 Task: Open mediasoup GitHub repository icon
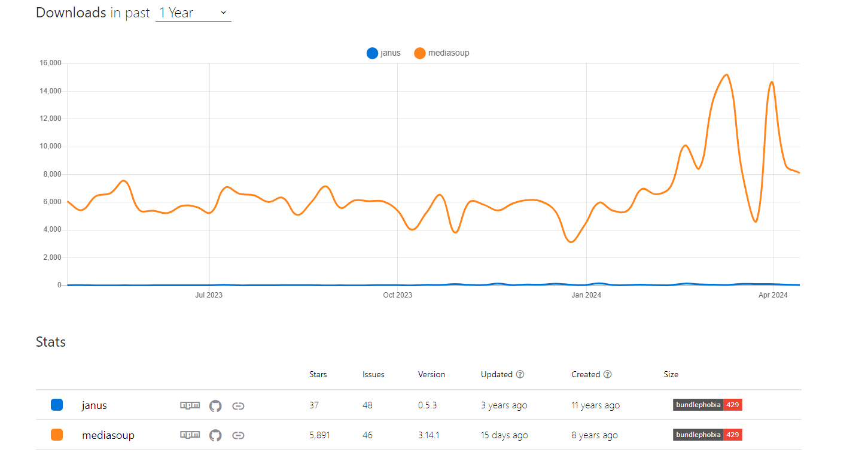(215, 435)
